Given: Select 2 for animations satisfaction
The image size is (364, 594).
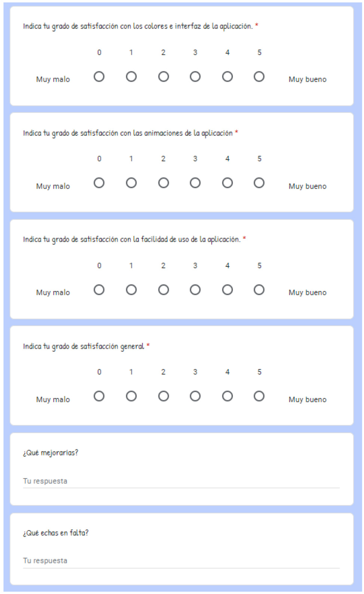Looking at the screenshot, I should (x=164, y=183).
